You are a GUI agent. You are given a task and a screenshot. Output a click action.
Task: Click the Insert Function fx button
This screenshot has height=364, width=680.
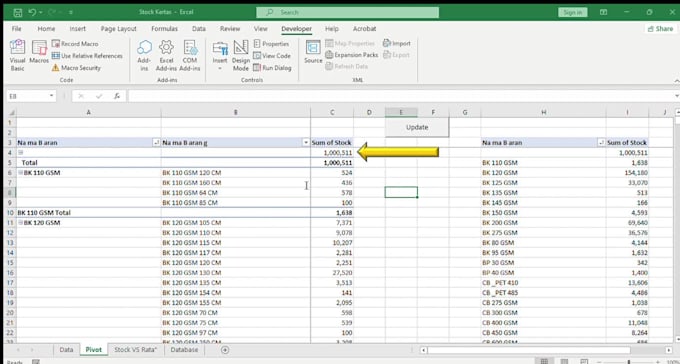click(117, 96)
